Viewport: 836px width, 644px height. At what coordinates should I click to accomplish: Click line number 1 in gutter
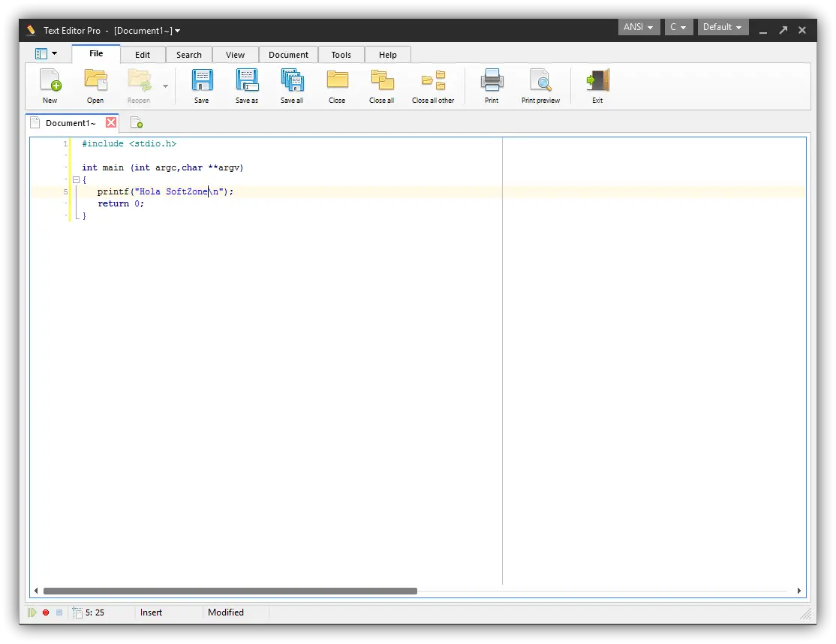(65, 144)
